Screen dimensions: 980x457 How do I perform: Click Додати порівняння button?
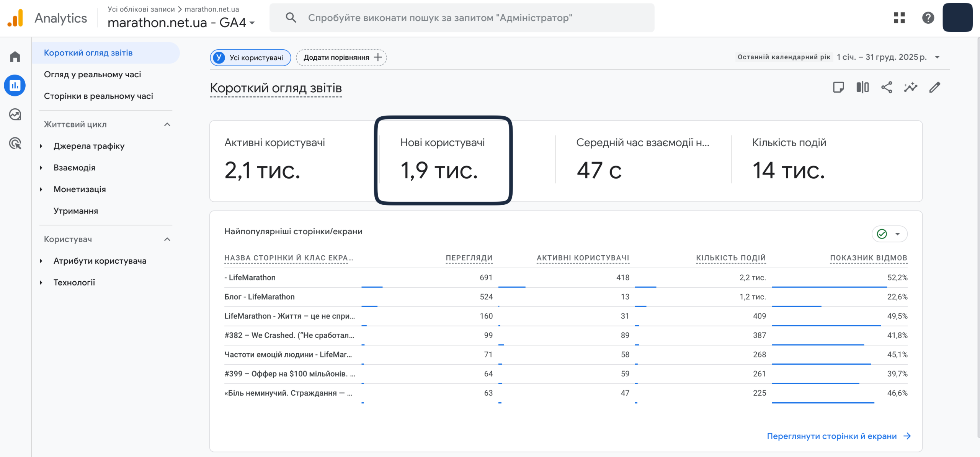pyautogui.click(x=341, y=57)
